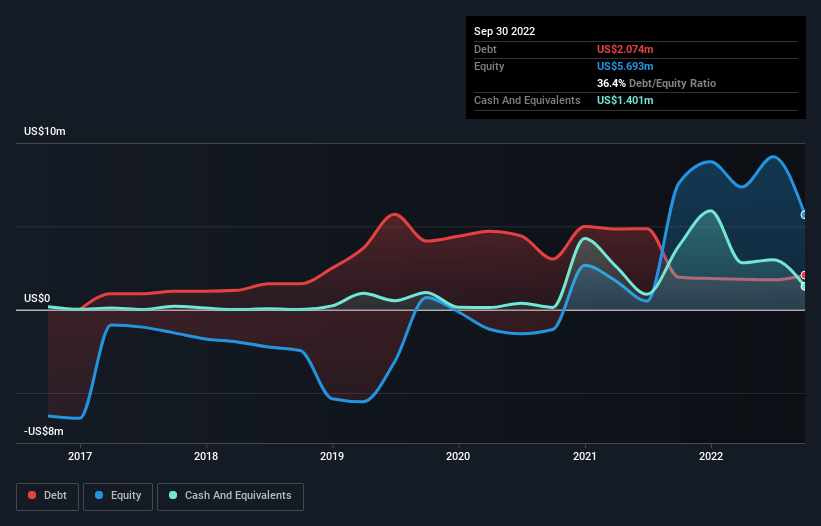Toggle the Debt series legend button
Viewport: 821px width, 526px height.
click(x=48, y=496)
